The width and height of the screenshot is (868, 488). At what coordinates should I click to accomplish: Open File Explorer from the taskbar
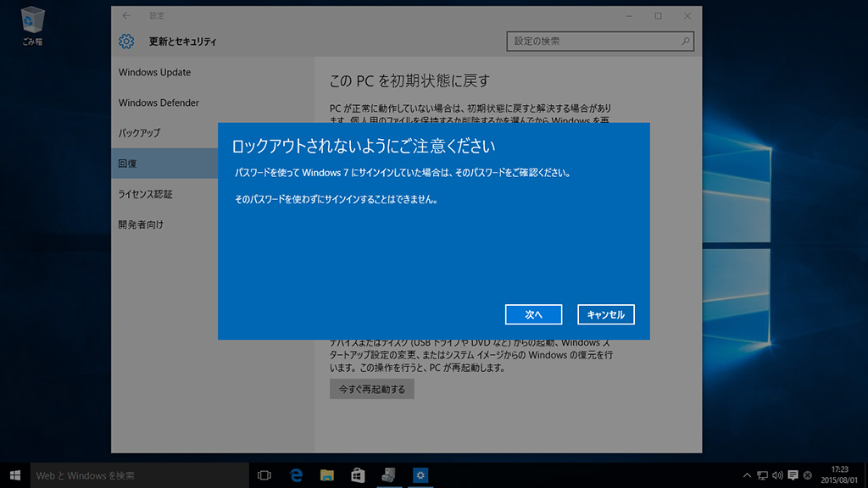tap(327, 475)
